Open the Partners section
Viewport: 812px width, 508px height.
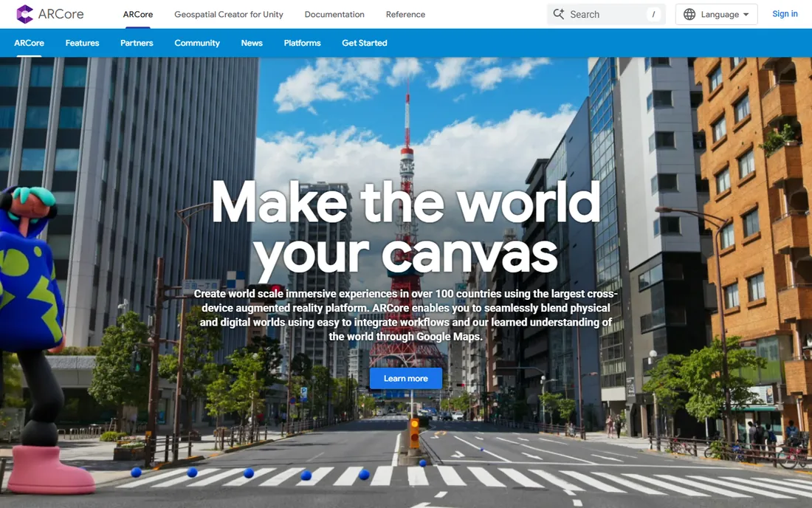click(137, 43)
